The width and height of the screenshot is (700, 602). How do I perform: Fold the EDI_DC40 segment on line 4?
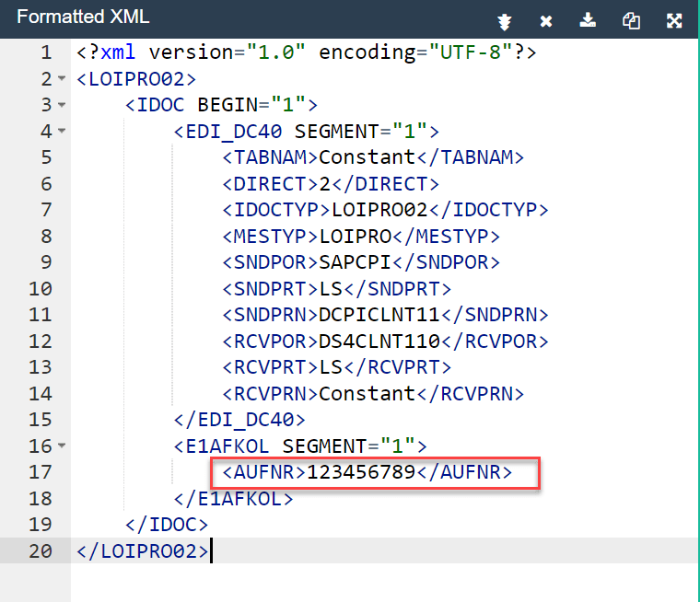(62, 132)
